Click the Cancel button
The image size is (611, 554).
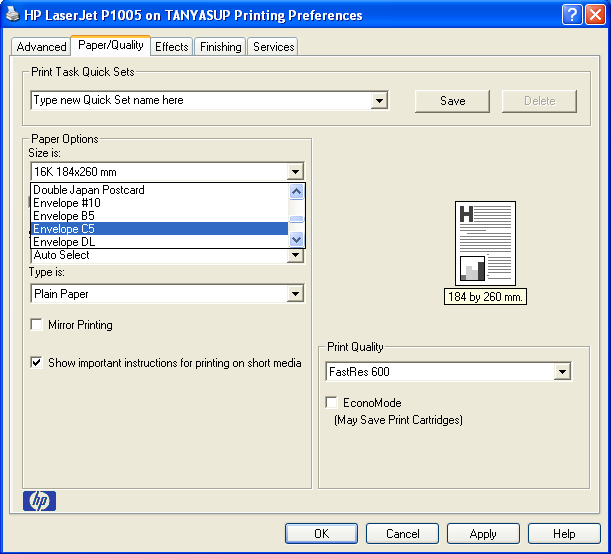[x=403, y=533]
